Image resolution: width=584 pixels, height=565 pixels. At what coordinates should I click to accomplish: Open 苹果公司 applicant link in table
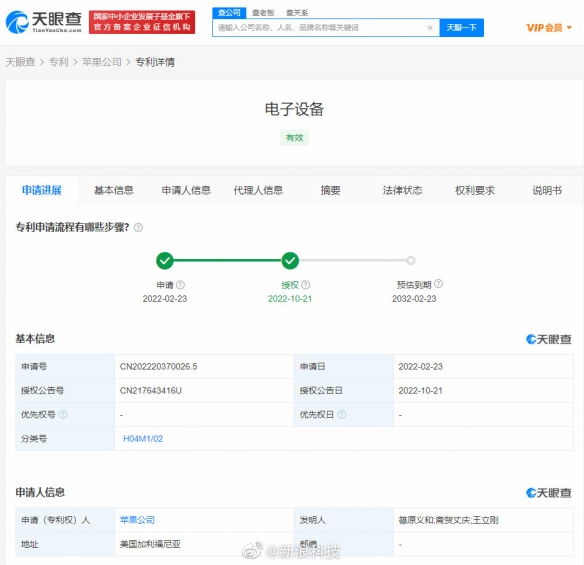point(137,520)
